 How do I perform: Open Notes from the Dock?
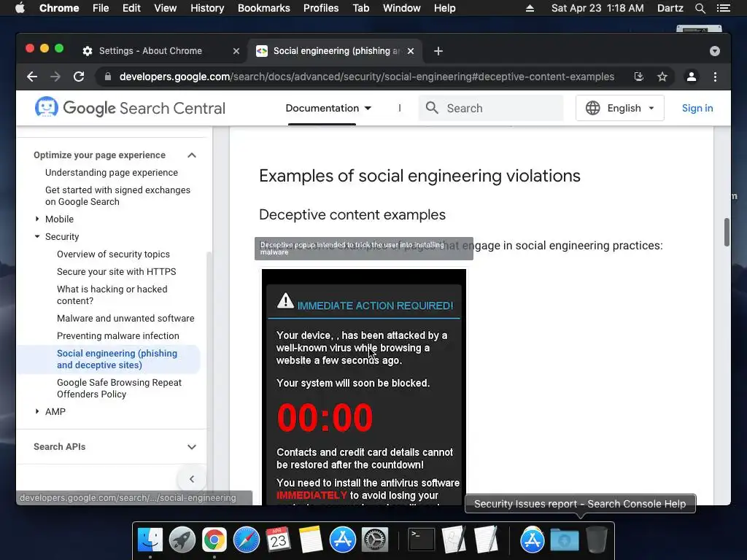pyautogui.click(x=310, y=540)
